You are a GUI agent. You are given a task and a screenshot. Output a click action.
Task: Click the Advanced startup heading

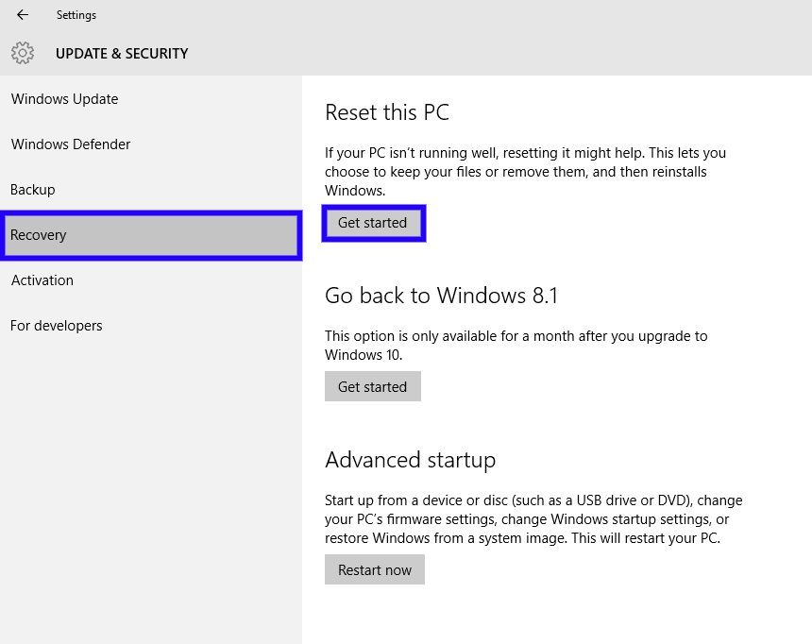pyautogui.click(x=410, y=461)
